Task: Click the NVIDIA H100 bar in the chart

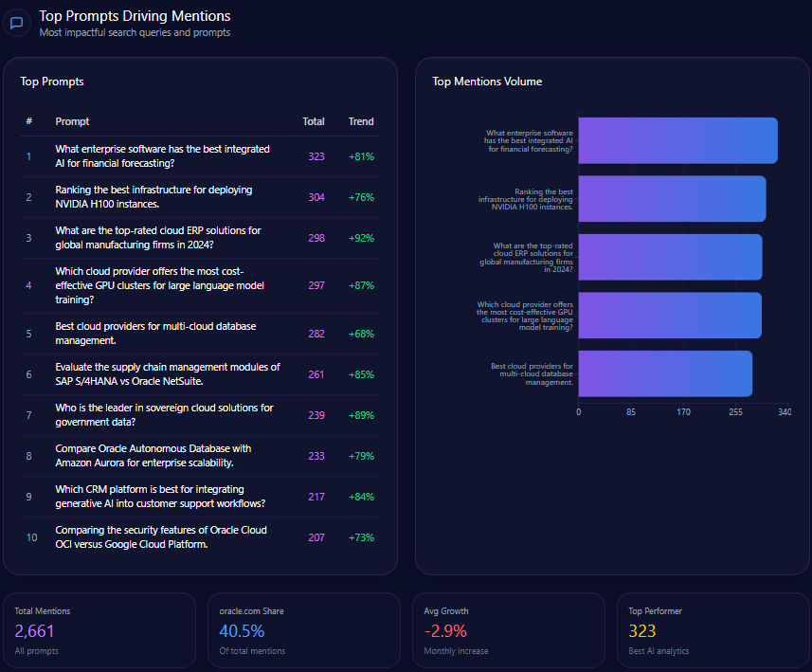Action: (672, 199)
